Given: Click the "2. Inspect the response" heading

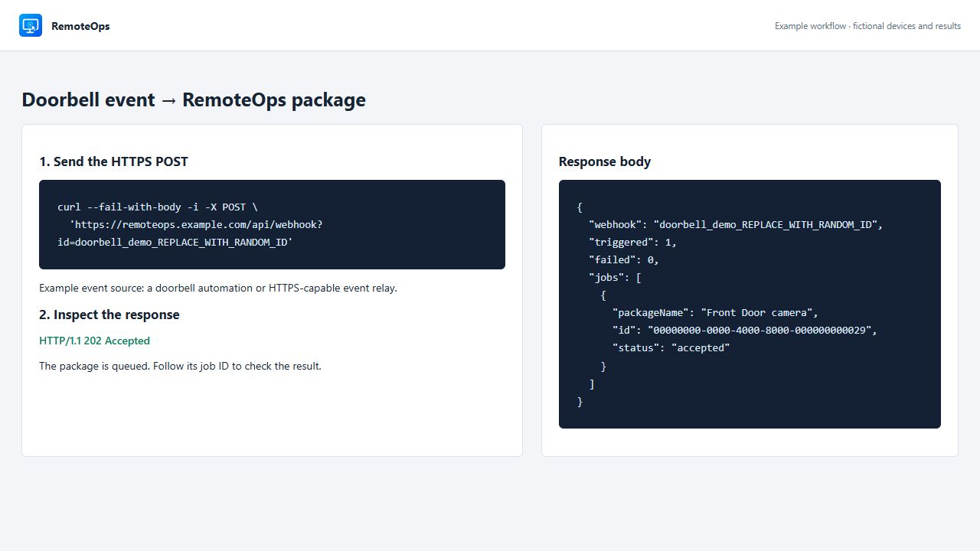Looking at the screenshot, I should pyautogui.click(x=109, y=315).
